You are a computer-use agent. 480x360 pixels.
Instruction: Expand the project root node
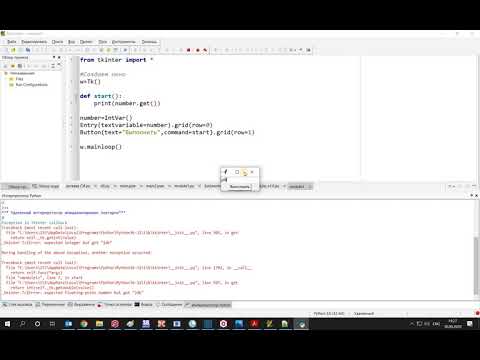click(x=6, y=73)
